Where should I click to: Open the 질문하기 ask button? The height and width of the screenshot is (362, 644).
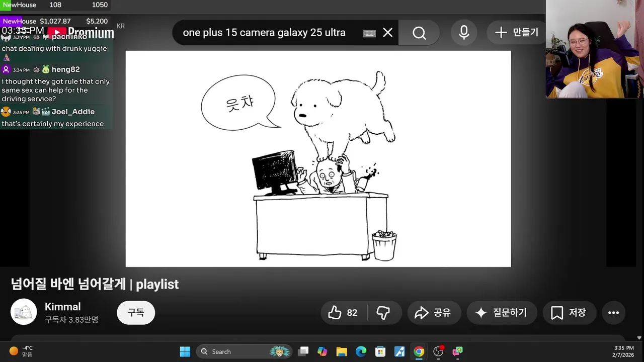click(502, 313)
